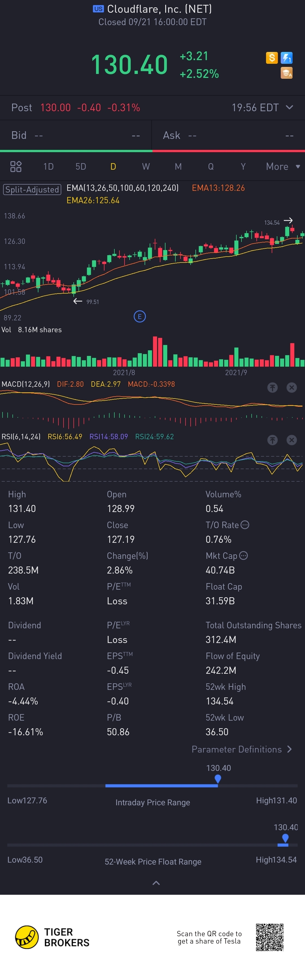Select the monthly M chart tab
This screenshot has height=980, width=305.
(178, 166)
